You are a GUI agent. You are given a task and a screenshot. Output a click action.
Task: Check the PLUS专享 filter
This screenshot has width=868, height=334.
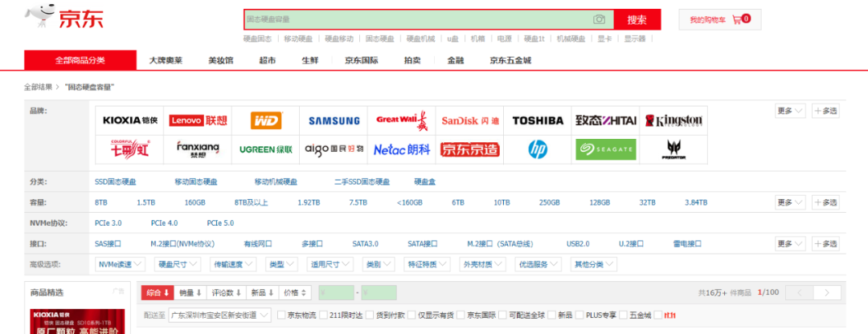tap(579, 316)
